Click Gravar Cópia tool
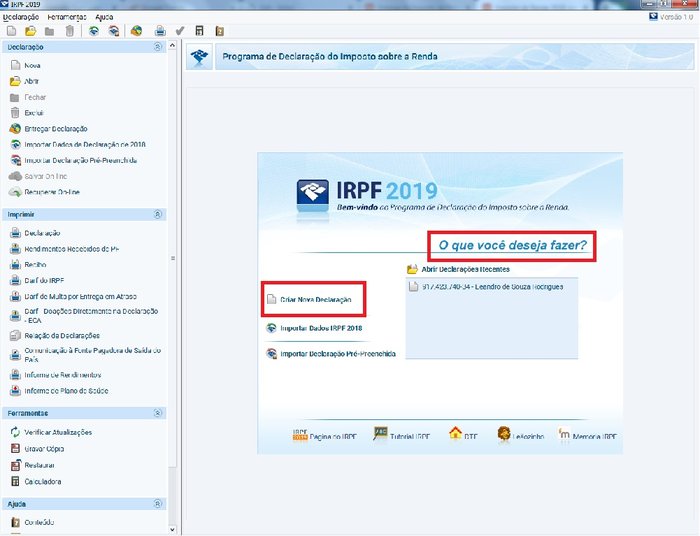This screenshot has width=700, height=536. pyautogui.click(x=37, y=449)
